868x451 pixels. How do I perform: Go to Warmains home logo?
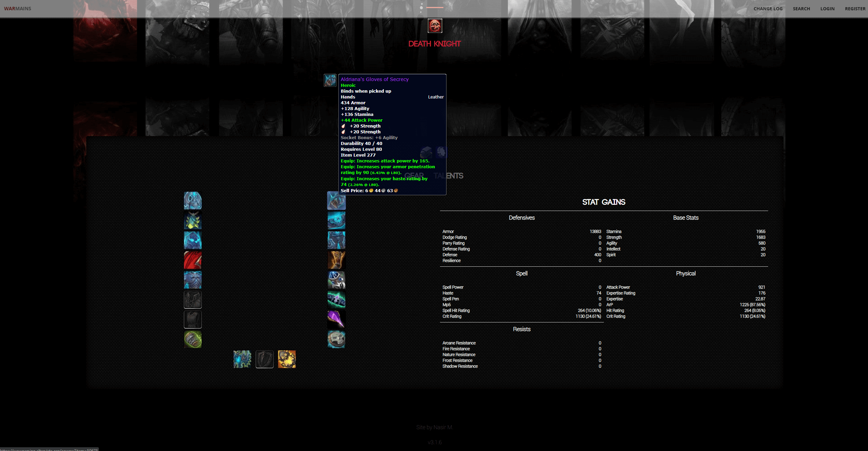pyautogui.click(x=17, y=9)
